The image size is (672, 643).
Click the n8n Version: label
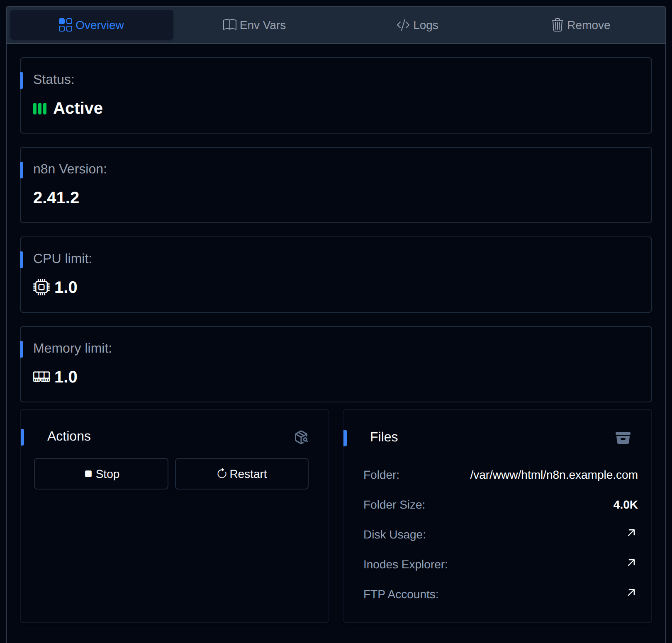[x=70, y=169]
